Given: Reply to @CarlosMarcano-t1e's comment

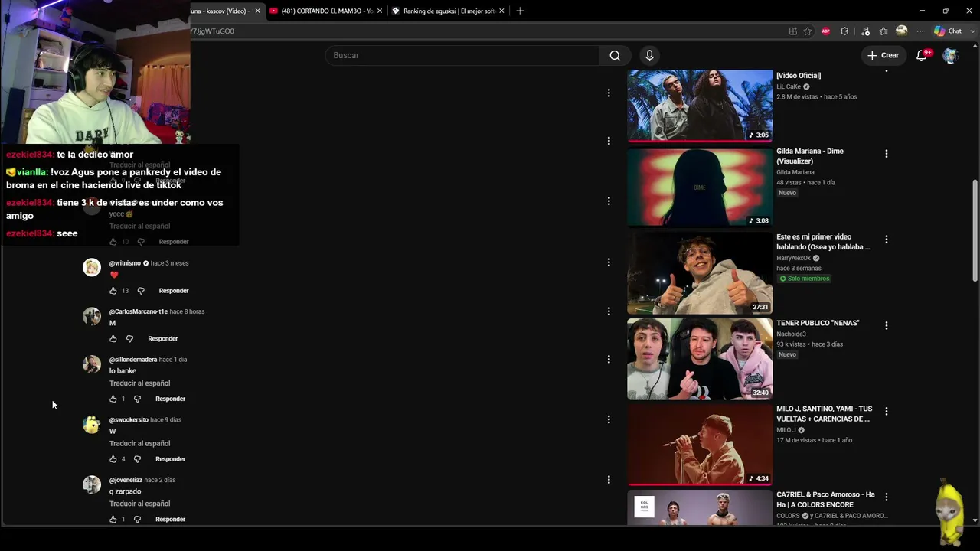Looking at the screenshot, I should [x=162, y=338].
